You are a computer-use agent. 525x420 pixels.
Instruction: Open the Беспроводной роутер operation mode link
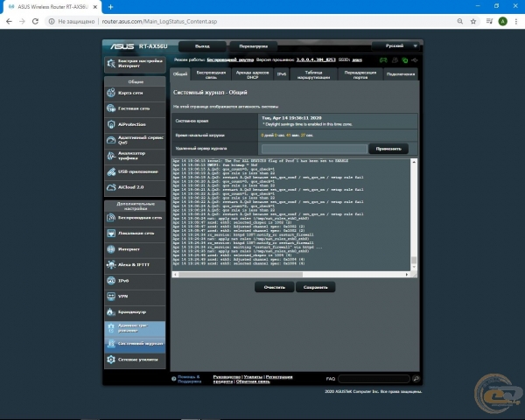[x=230, y=59]
